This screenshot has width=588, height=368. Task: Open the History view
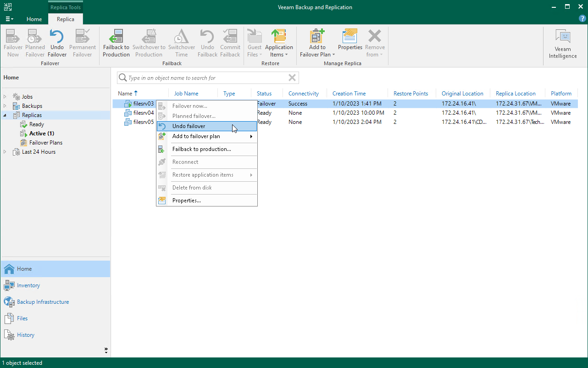point(55,335)
